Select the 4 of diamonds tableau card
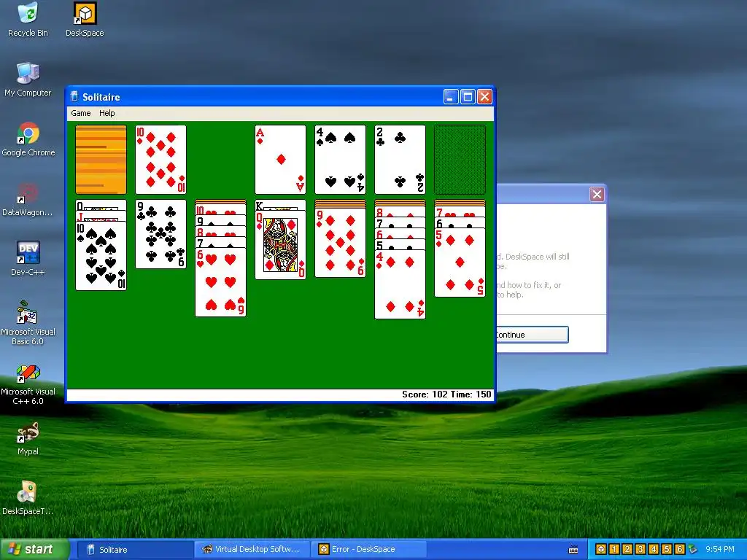The height and width of the screenshot is (560, 747). pos(400,284)
